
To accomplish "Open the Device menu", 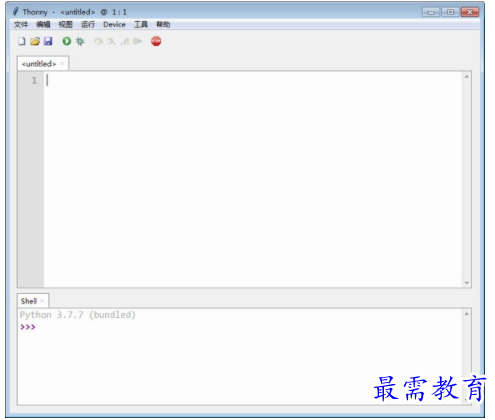I will [114, 24].
